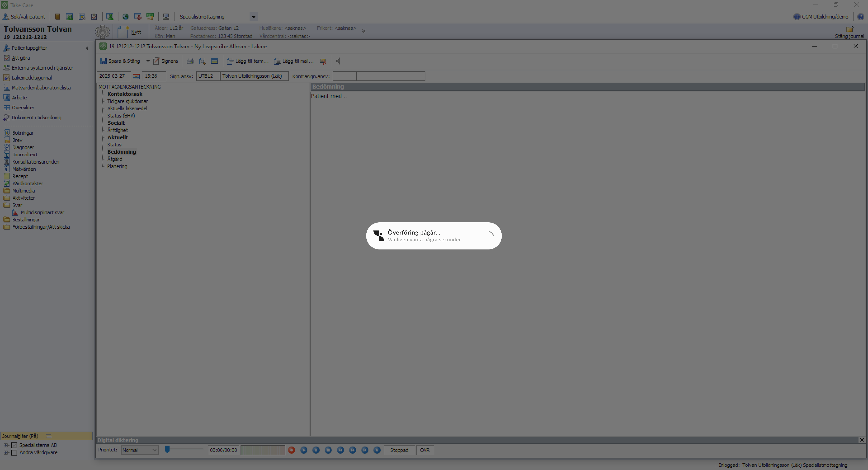Viewport: 868px width, 470px height.
Task: Expand the patient header details chevron
Action: 363,31
